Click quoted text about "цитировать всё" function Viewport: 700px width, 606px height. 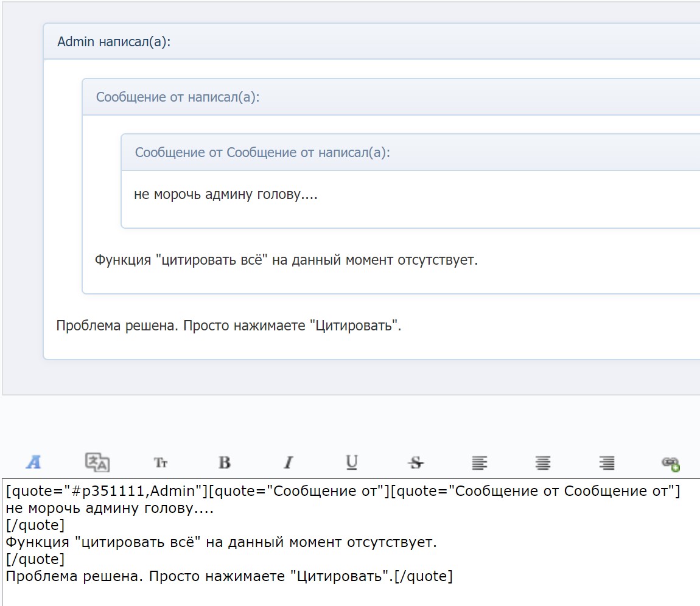coord(286,260)
